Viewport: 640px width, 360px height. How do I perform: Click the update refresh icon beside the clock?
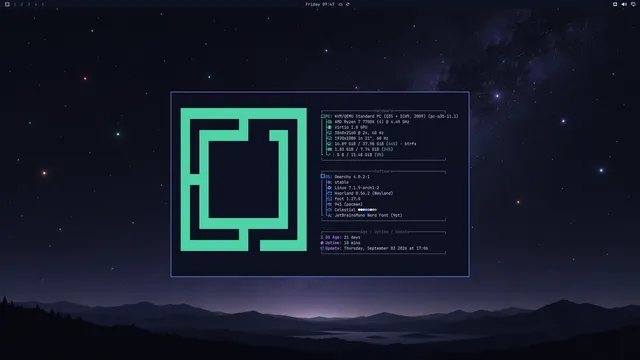click(348, 4)
